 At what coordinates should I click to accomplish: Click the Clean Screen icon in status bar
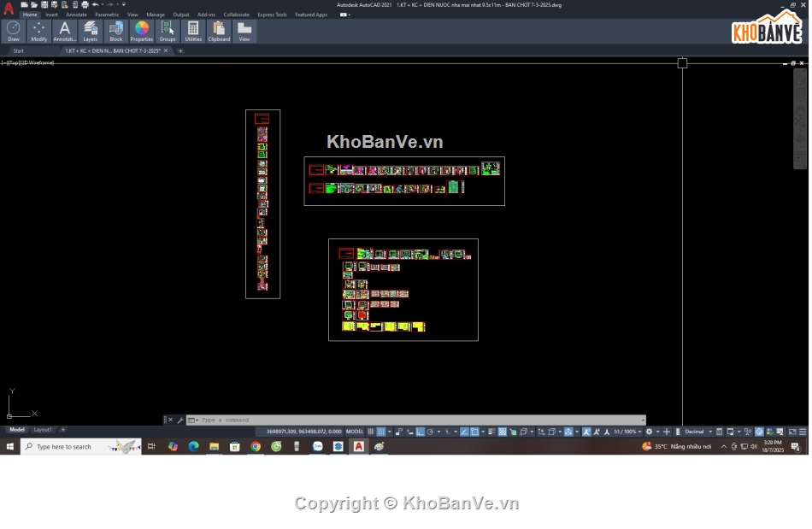tap(792, 432)
